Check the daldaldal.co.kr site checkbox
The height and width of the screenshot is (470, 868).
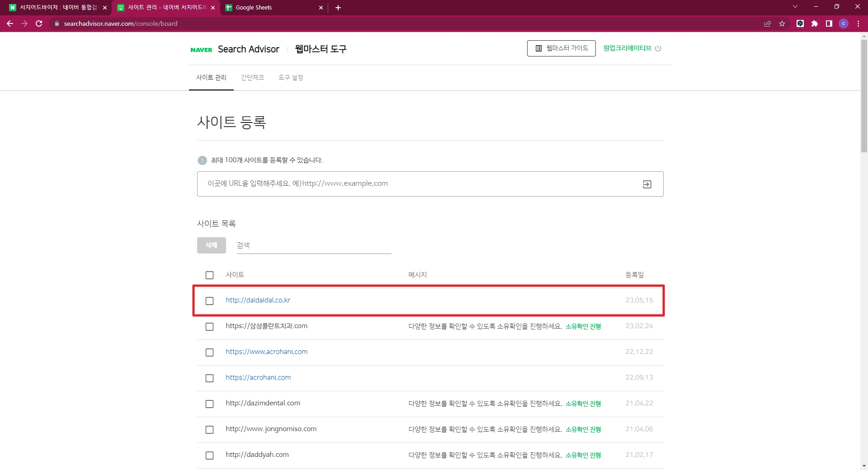coord(209,301)
